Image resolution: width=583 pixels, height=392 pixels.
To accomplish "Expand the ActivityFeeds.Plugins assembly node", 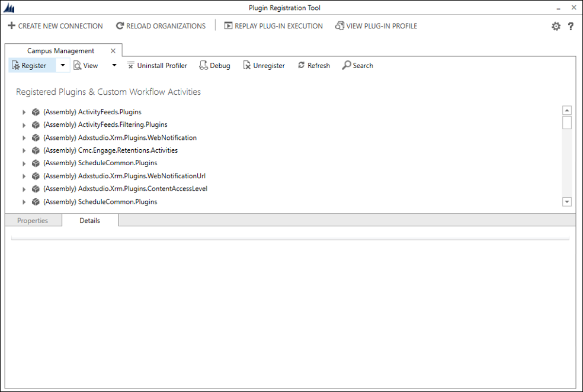I will coord(24,112).
